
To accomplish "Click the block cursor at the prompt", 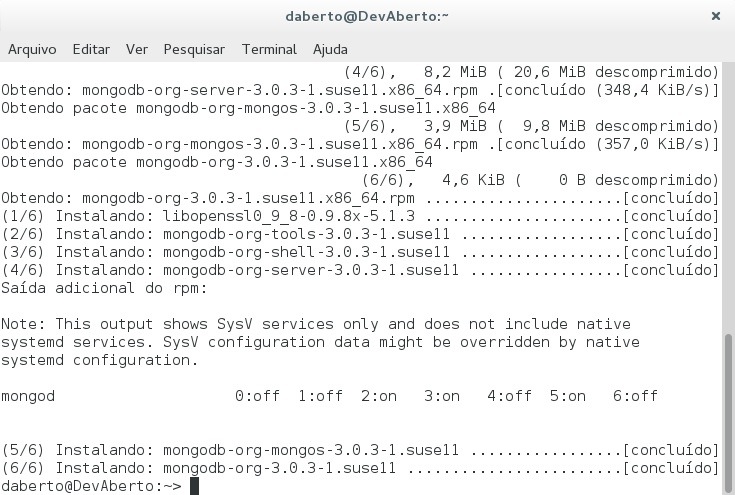I will [x=195, y=486].
